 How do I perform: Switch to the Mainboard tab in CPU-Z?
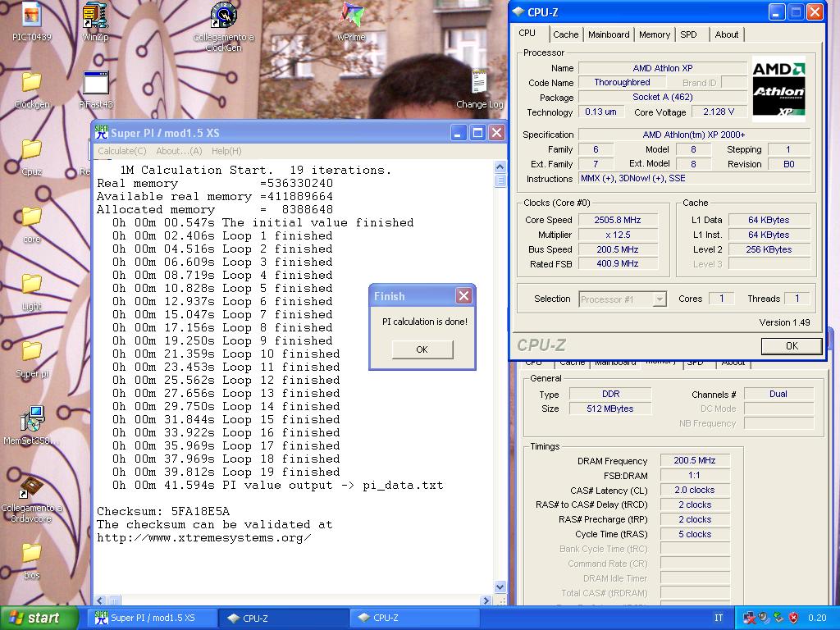[609, 34]
